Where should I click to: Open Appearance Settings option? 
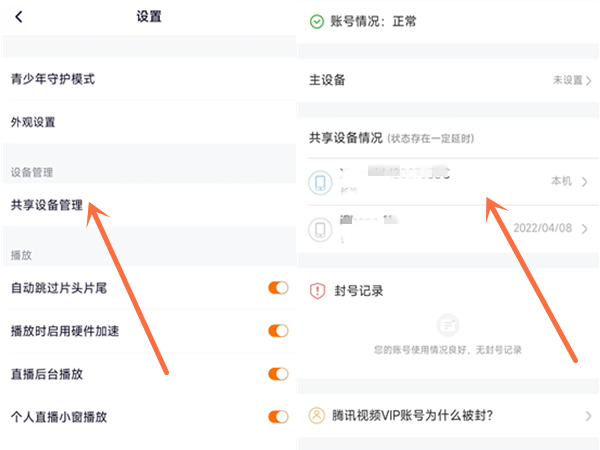(33, 122)
